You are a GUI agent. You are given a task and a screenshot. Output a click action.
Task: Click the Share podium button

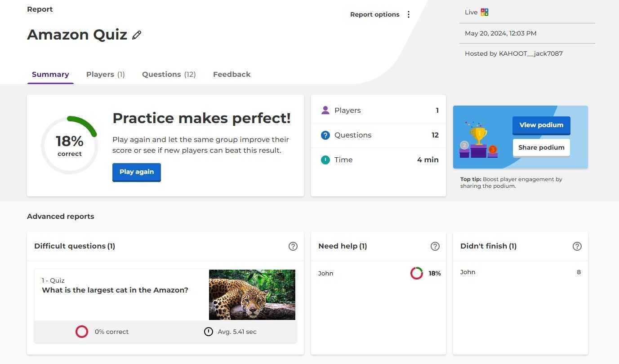541,147
